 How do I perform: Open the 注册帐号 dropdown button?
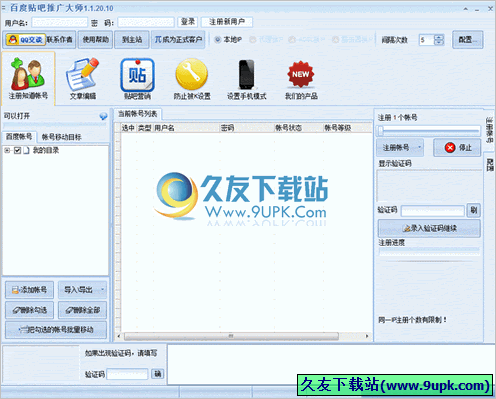[x=400, y=147]
